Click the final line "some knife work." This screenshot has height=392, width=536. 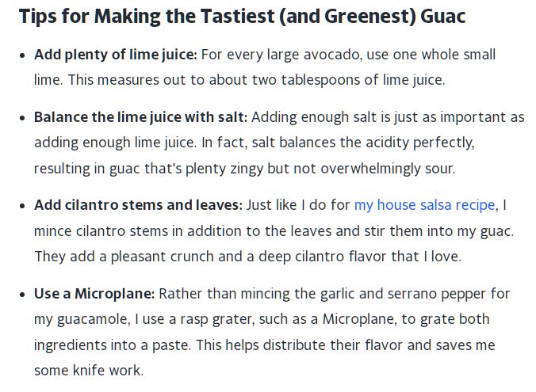pyautogui.click(x=89, y=370)
